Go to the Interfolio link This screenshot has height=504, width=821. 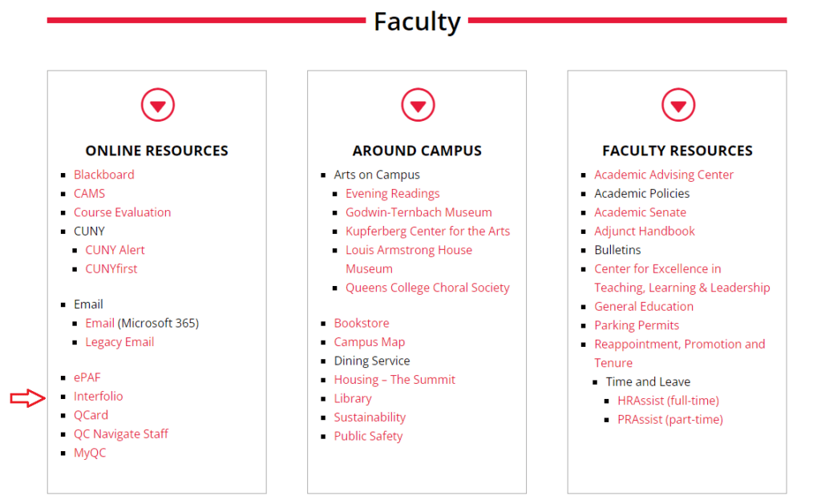98,396
